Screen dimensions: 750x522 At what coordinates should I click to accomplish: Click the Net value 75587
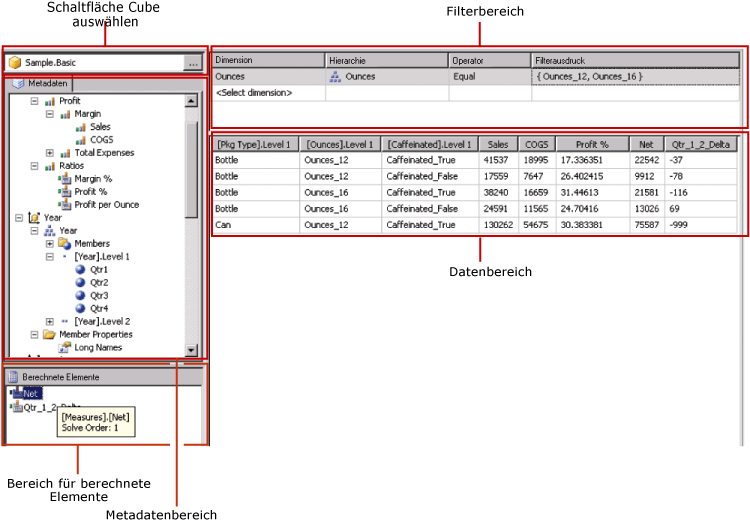(x=647, y=225)
